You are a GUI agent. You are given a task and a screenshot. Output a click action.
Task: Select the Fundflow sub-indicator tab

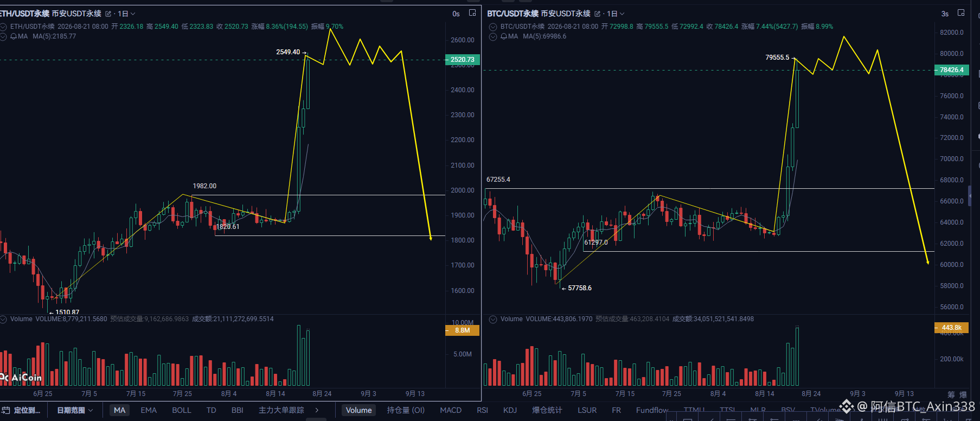point(652,410)
